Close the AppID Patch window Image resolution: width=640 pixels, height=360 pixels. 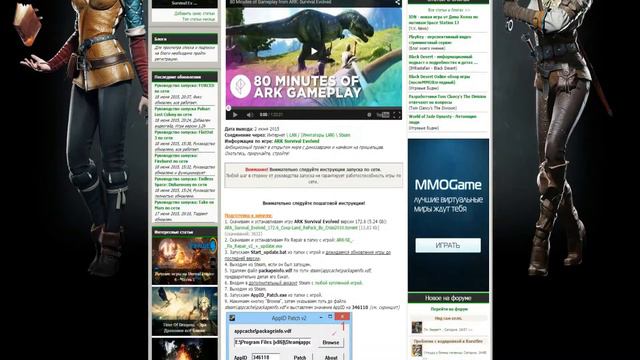click(x=342, y=316)
